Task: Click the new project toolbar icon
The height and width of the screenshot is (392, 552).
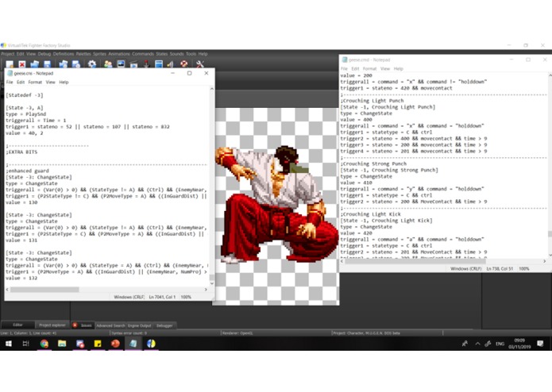Action: (10, 64)
